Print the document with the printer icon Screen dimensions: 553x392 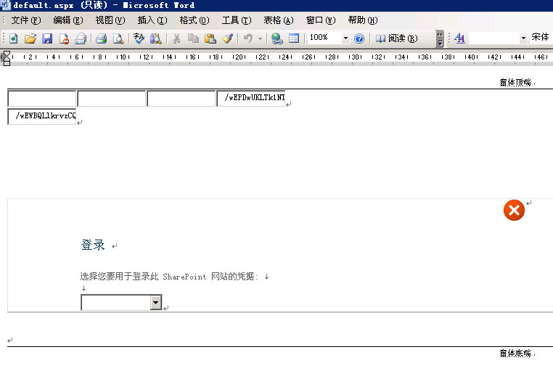point(102,38)
